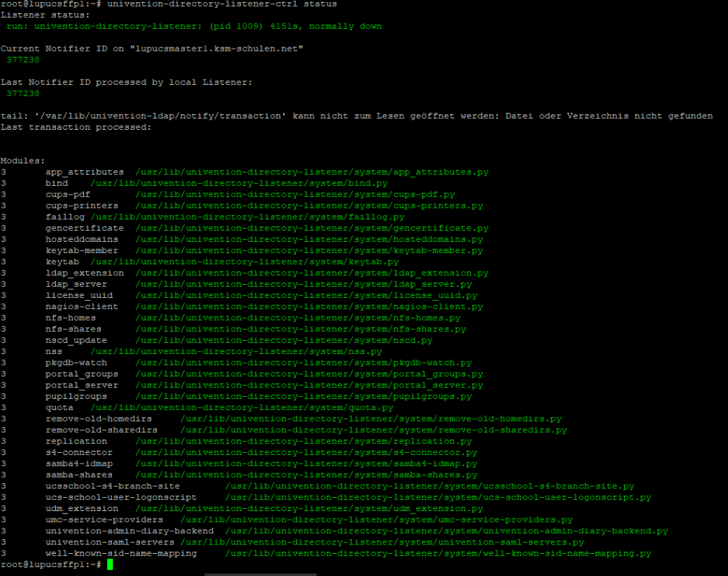Viewport: 728px width, 576px height.
Task: Click the umc-service-providers module name
Action: (x=104, y=520)
